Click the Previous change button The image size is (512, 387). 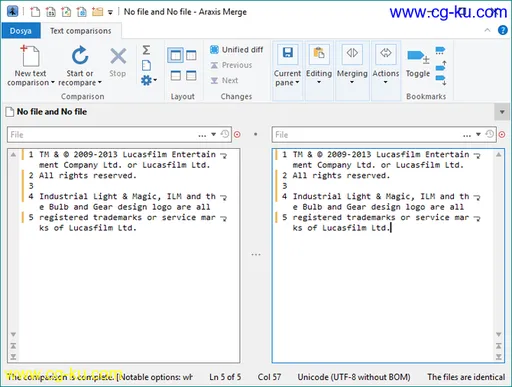pos(231,65)
